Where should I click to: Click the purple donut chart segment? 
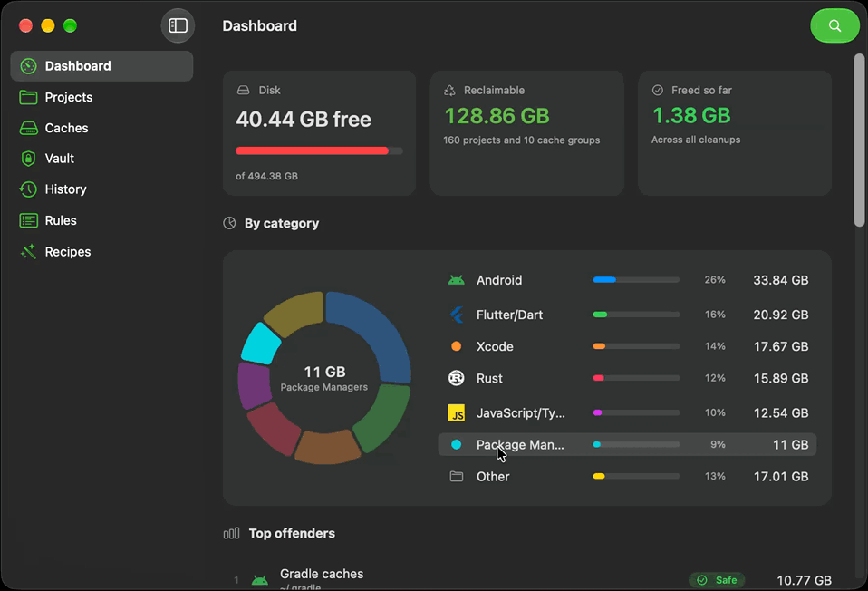(254, 385)
